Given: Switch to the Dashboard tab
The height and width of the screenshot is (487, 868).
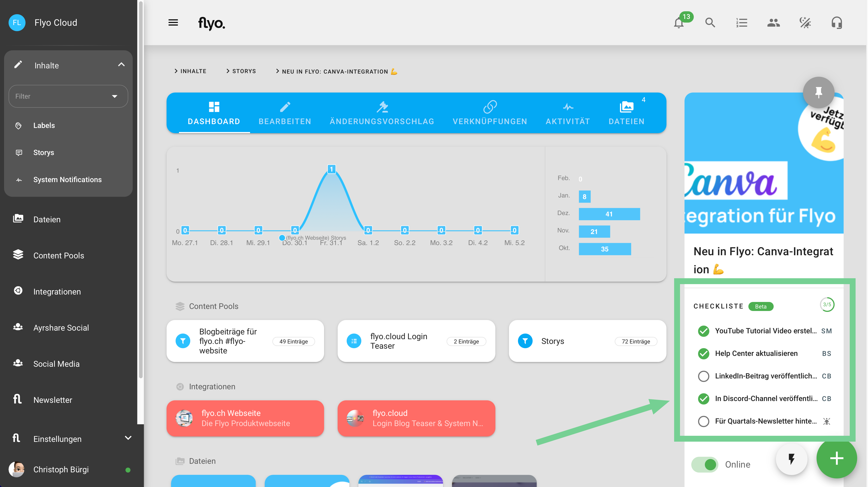Looking at the screenshot, I should [x=214, y=113].
